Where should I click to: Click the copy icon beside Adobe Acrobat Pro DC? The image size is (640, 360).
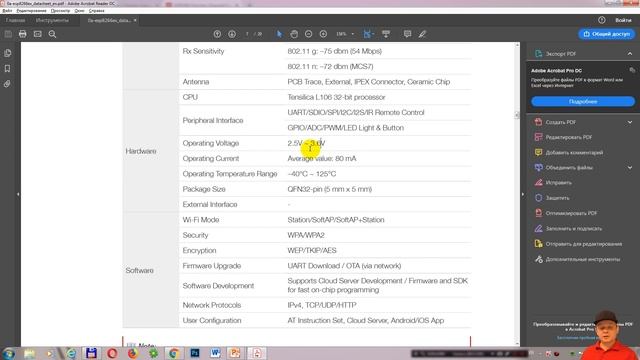coord(632,70)
